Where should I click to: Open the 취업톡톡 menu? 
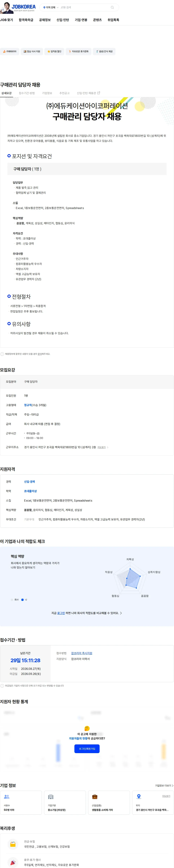pos(113,20)
